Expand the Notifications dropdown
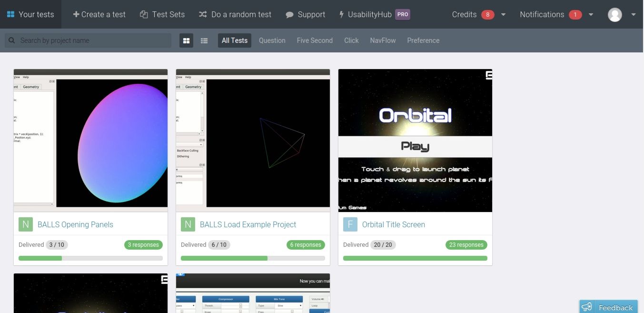Image resolution: width=644 pixels, height=313 pixels. pos(591,14)
